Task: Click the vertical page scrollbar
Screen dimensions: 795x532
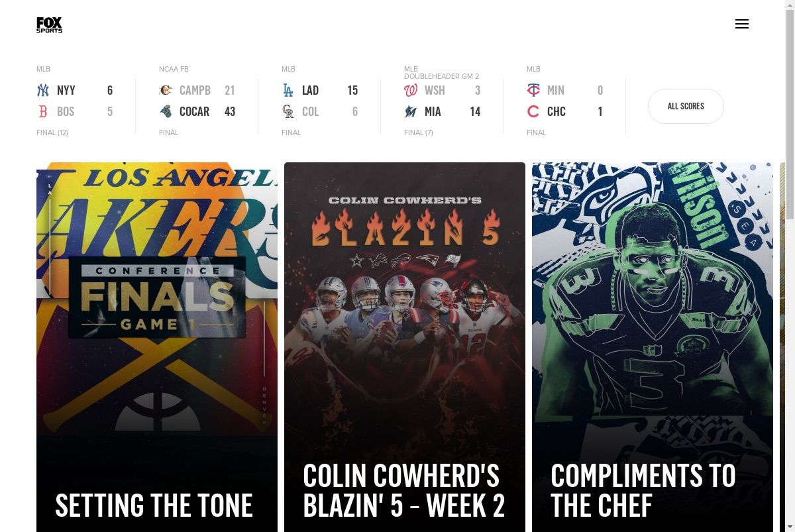Action: pos(790,266)
